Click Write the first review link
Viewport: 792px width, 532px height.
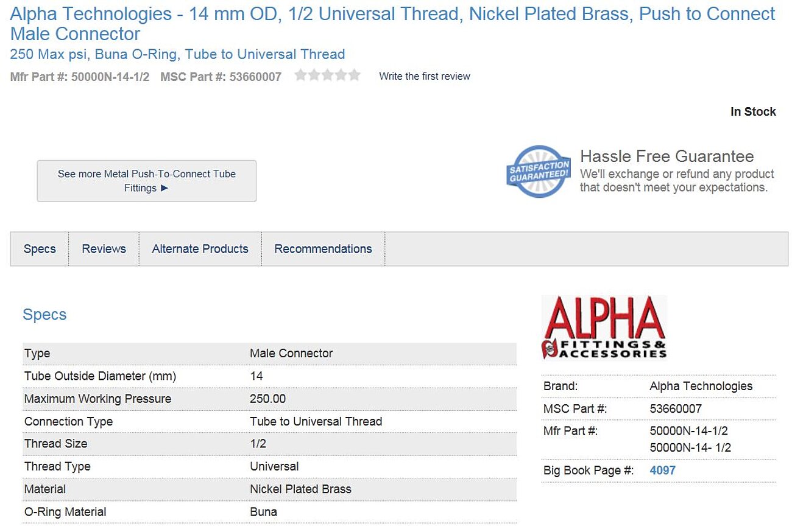click(x=425, y=76)
